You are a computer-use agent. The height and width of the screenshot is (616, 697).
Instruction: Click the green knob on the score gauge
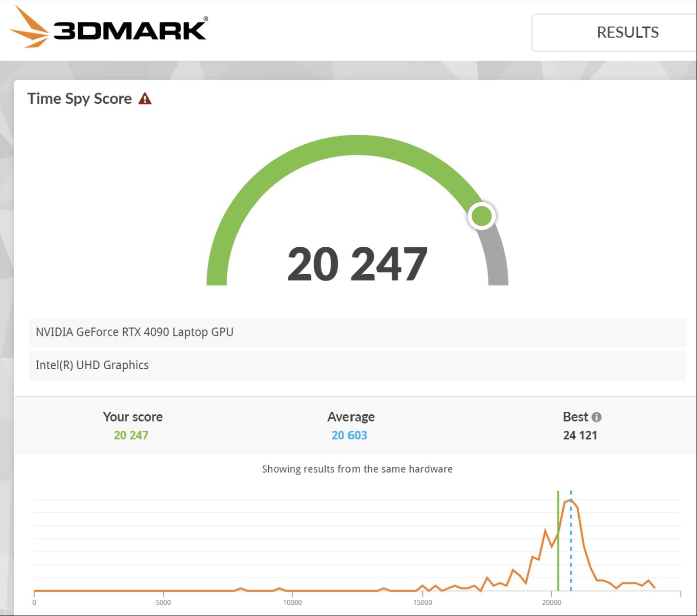(482, 216)
